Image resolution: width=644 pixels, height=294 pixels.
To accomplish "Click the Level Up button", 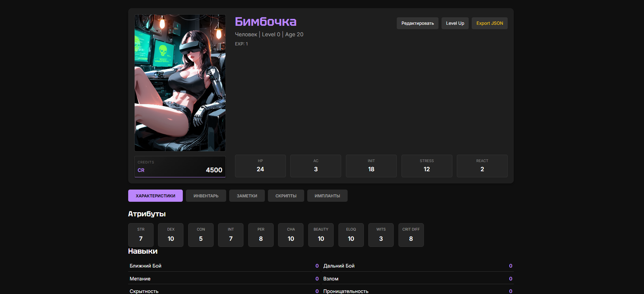I will point(455,23).
